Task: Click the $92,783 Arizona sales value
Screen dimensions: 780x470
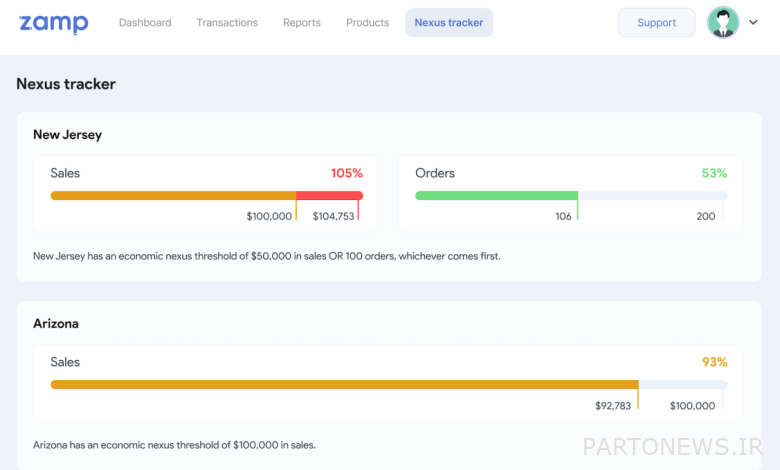Action: coord(613,406)
